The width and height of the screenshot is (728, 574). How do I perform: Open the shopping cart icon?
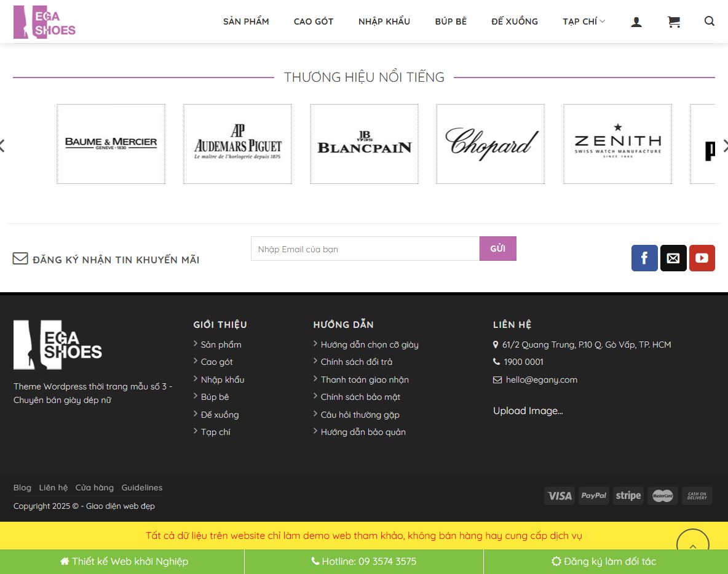click(x=674, y=22)
